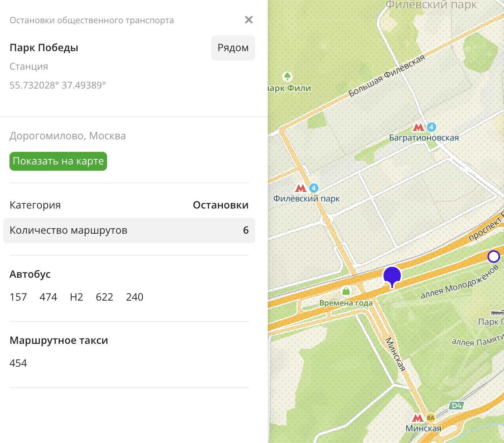Click the white circle marker on проспект

coord(493,256)
